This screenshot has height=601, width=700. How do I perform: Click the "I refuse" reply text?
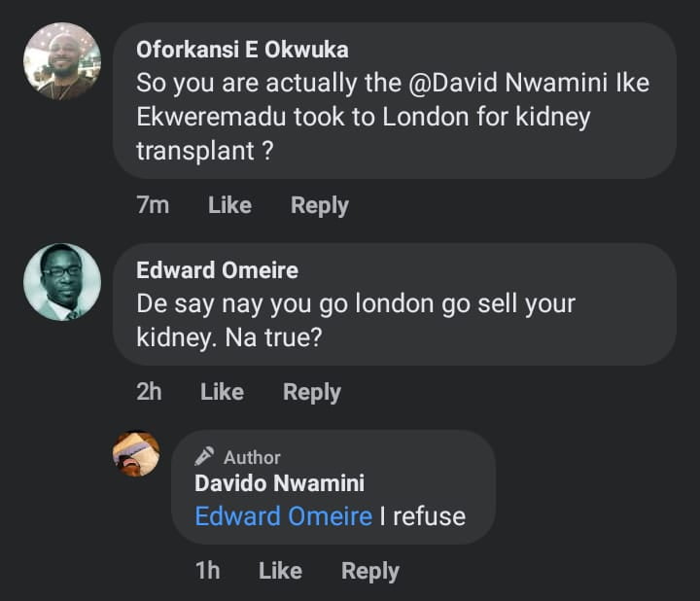422,515
